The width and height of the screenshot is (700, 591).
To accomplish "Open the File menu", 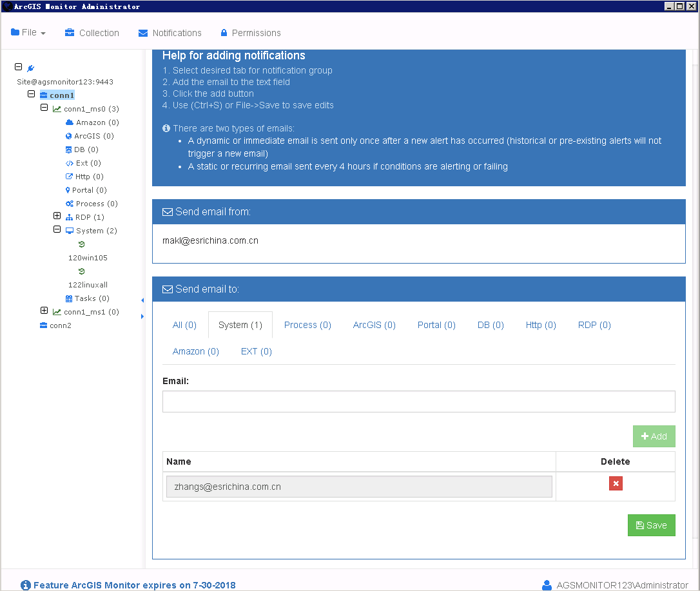I will point(28,33).
